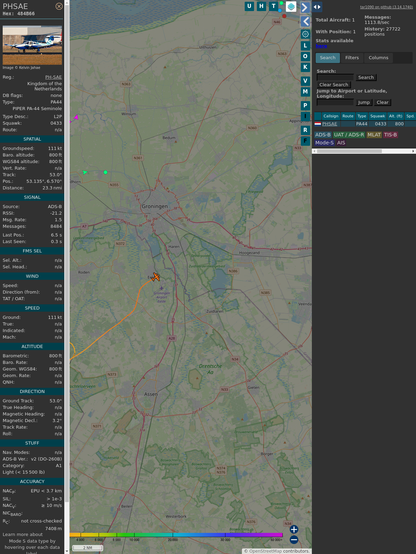Image resolution: width=416 pixels, height=554 pixels.
Task: Click the right-arrow sidebar expand icon
Action: pyautogui.click(x=305, y=7)
